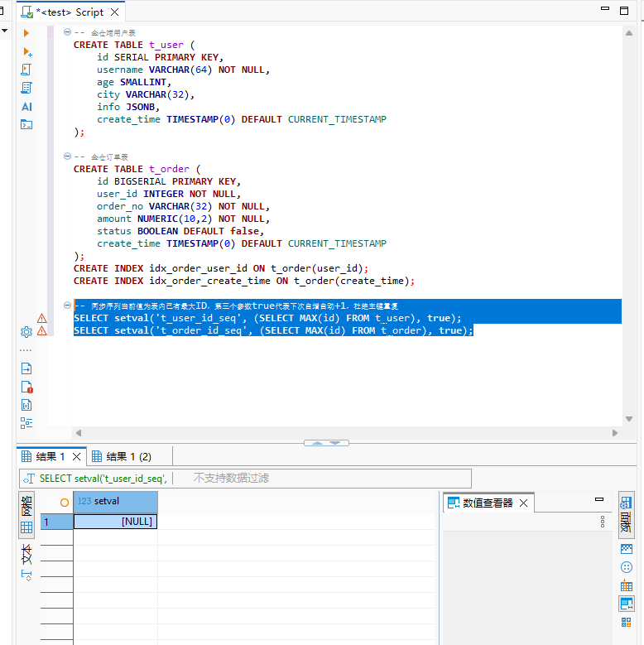Select the [NULL] cell

coord(116,522)
